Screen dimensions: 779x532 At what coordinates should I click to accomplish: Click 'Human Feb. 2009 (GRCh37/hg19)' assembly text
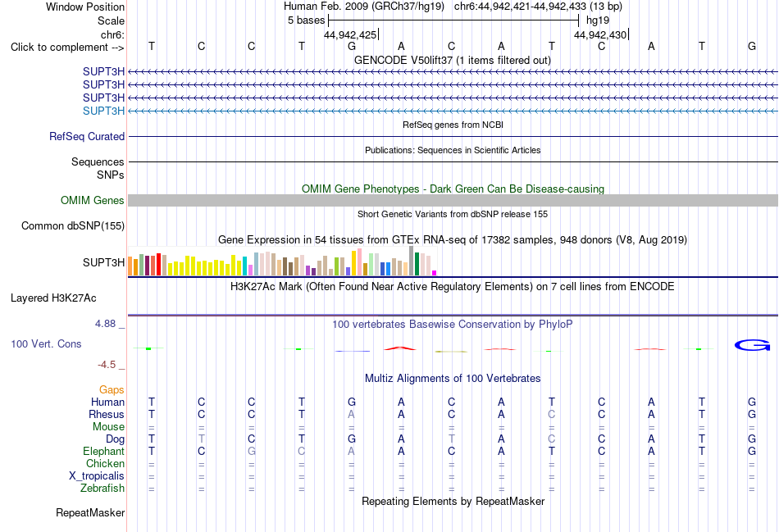pos(366,7)
